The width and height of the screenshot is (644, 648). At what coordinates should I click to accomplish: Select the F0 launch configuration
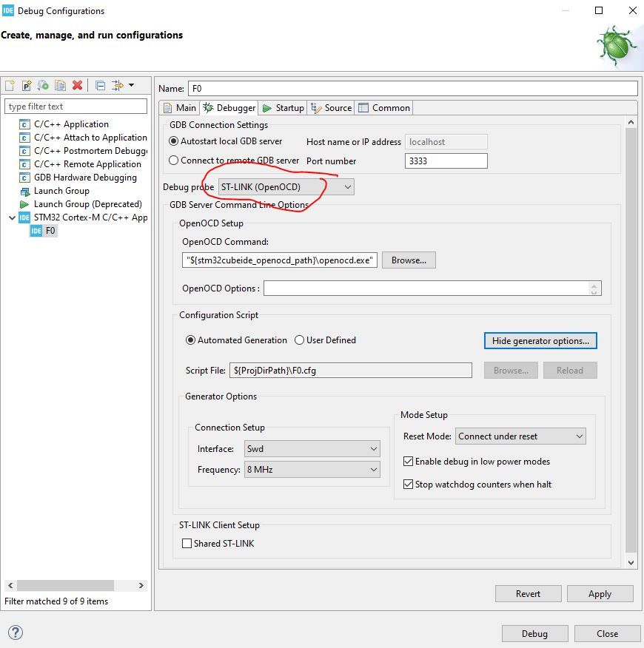click(x=43, y=231)
